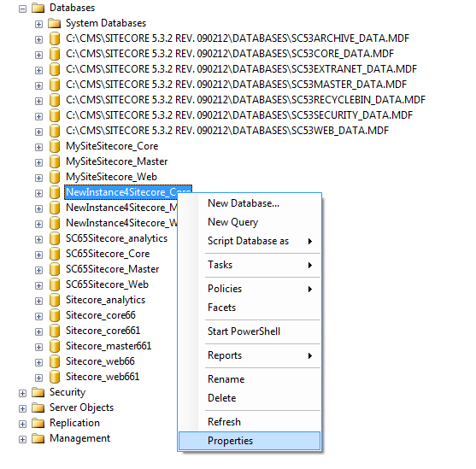Click the Security folder icon
476x469 pixels.
pos(38,392)
